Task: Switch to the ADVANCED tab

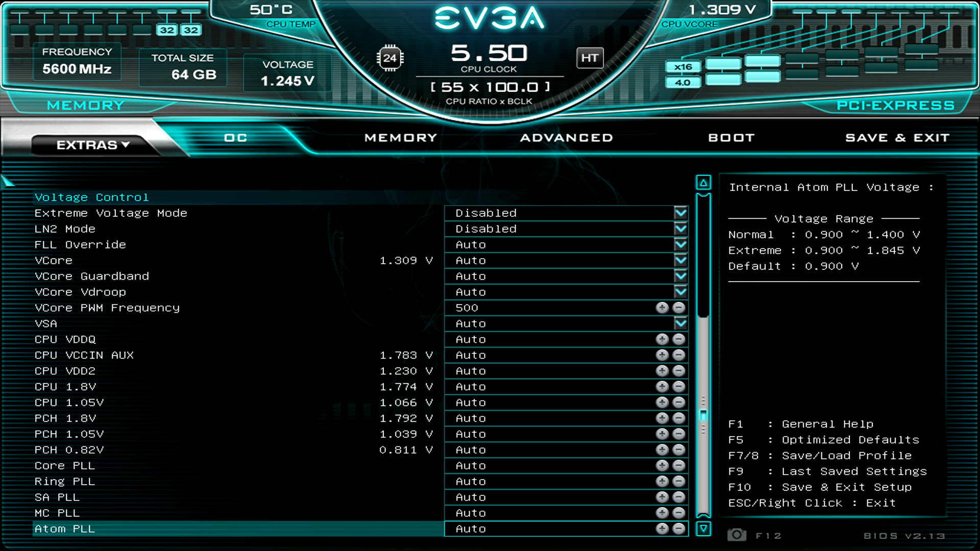Action: point(567,137)
